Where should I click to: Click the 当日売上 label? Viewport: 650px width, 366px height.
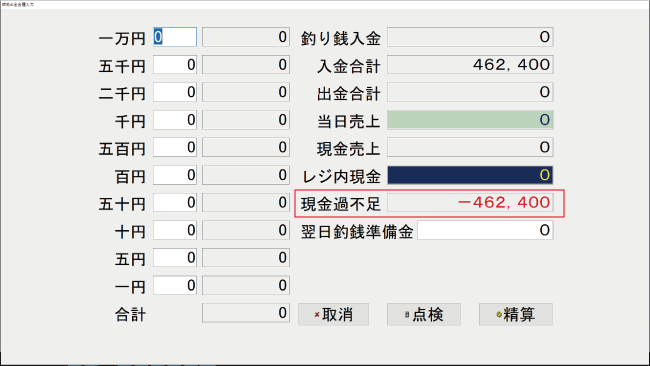click(349, 121)
